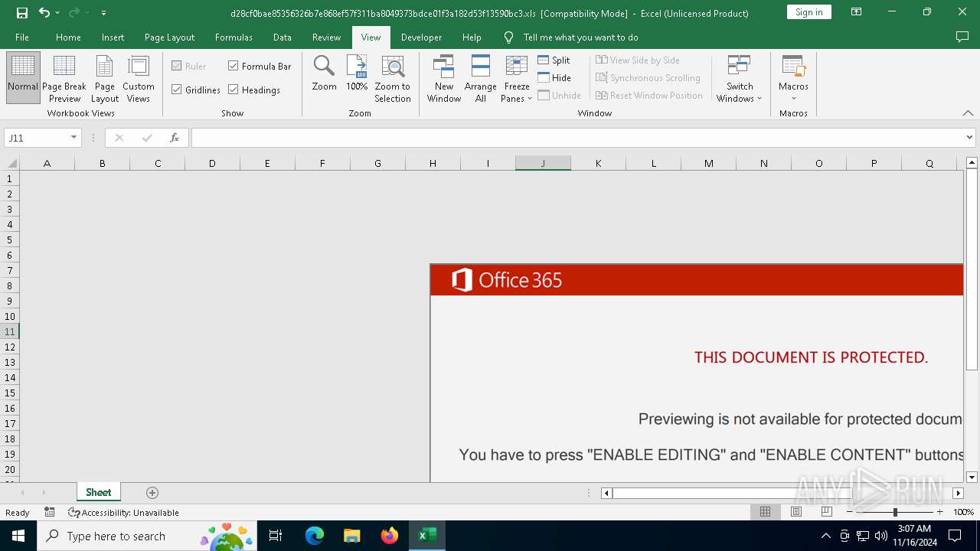Screen dimensions: 980x551
Task: Toggle the Formula Bar checkbox
Action: pyautogui.click(x=234, y=66)
